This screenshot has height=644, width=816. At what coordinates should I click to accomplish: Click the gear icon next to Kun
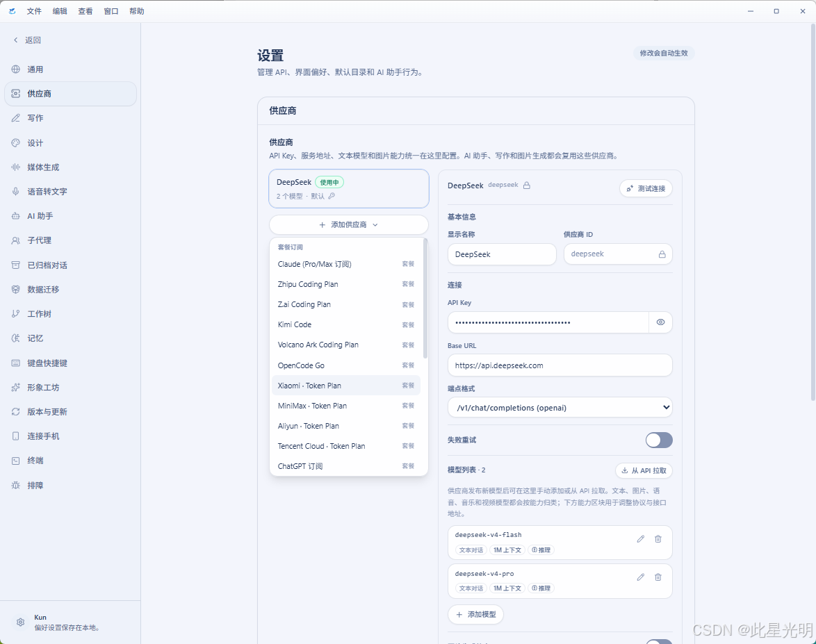20,622
